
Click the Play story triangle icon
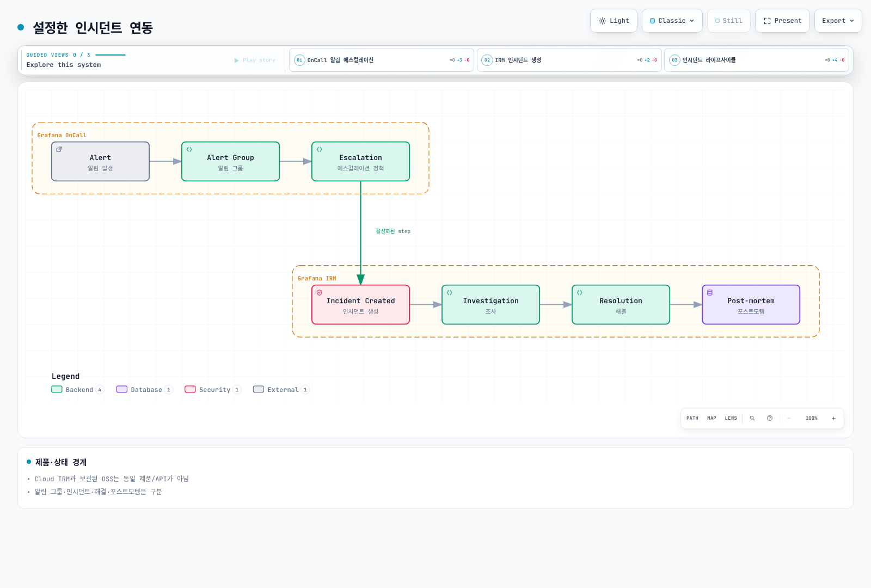click(x=237, y=60)
